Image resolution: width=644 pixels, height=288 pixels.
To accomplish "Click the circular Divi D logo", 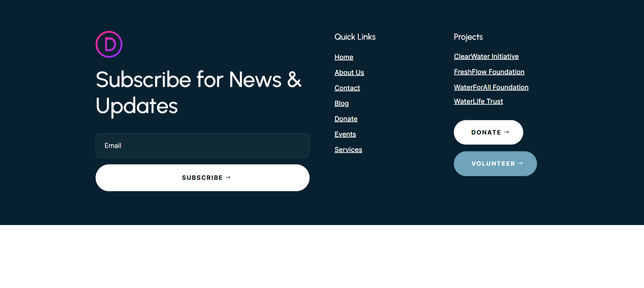I will [x=109, y=44].
